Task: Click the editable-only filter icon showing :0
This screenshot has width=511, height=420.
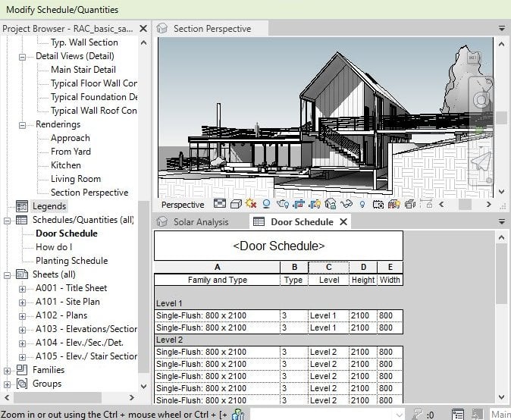Action: (417, 415)
